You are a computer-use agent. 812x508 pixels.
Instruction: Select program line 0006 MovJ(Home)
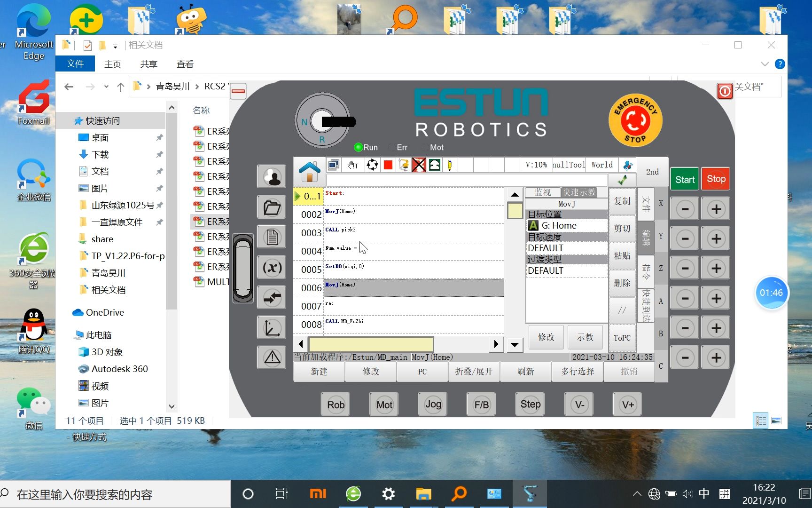click(x=398, y=287)
